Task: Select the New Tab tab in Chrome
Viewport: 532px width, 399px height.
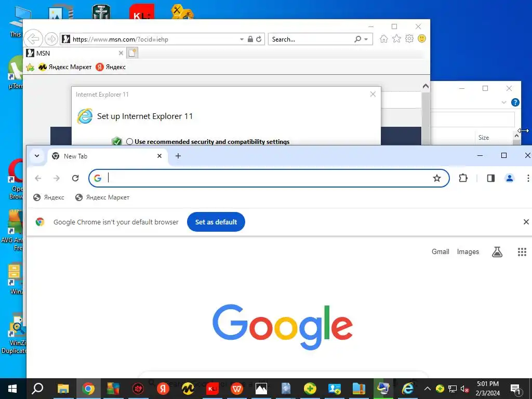Action: click(x=108, y=156)
